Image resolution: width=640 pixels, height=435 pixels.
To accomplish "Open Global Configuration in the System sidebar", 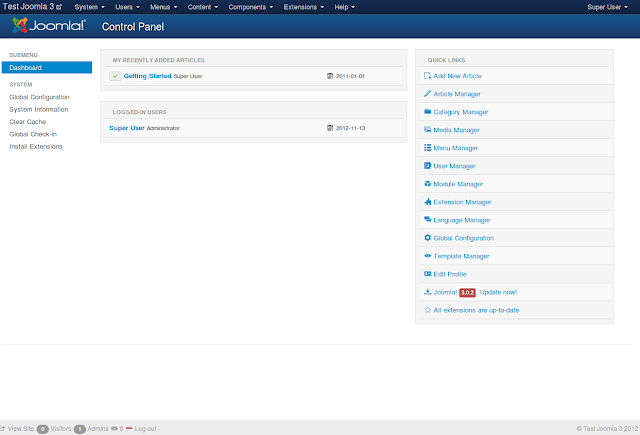I will (40, 97).
